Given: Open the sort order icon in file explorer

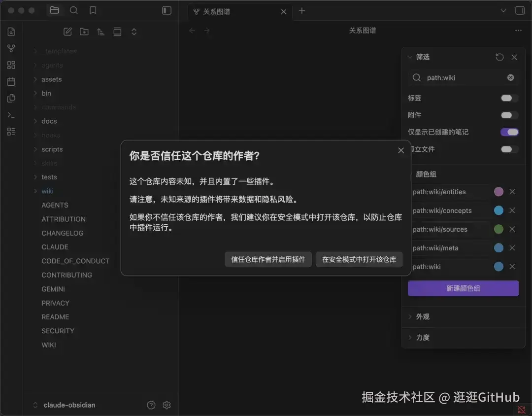Looking at the screenshot, I should (100, 32).
